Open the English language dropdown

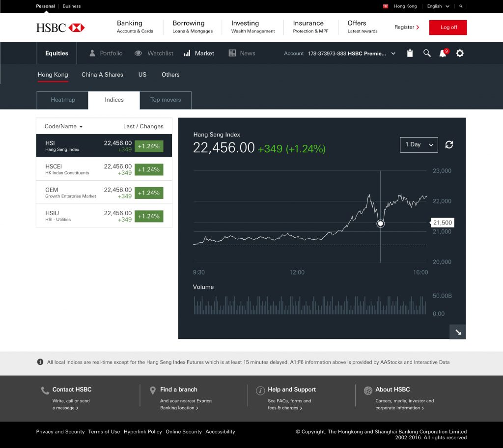[438, 6]
